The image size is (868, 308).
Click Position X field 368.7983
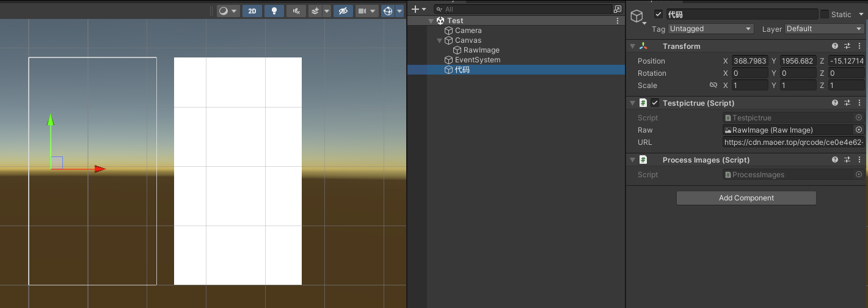tap(749, 61)
